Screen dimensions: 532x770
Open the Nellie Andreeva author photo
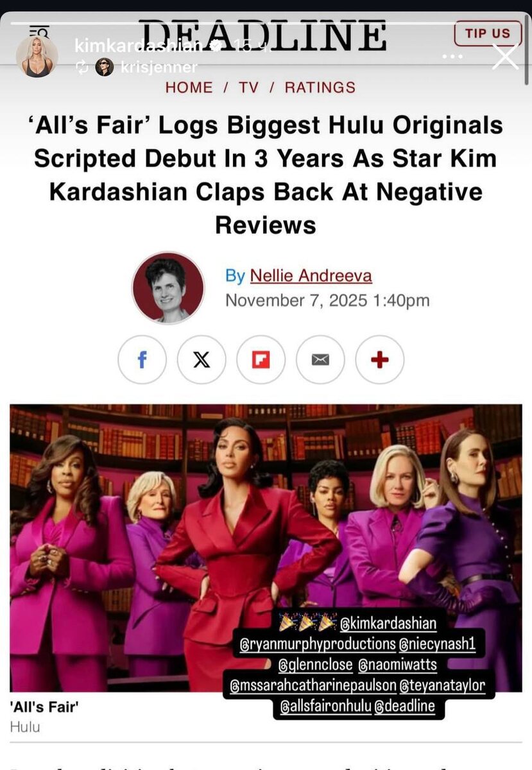point(168,287)
